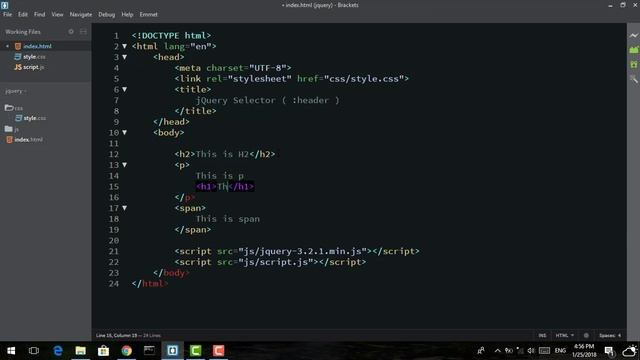Change Spaces: 4 indentation setting
Screen dimensions: 640x360
(x=610, y=336)
